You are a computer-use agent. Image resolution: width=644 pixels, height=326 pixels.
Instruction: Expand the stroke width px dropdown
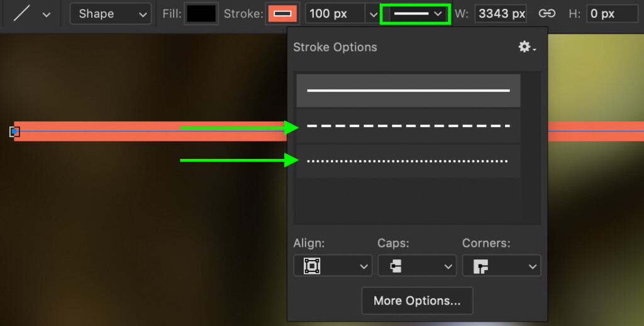click(373, 14)
